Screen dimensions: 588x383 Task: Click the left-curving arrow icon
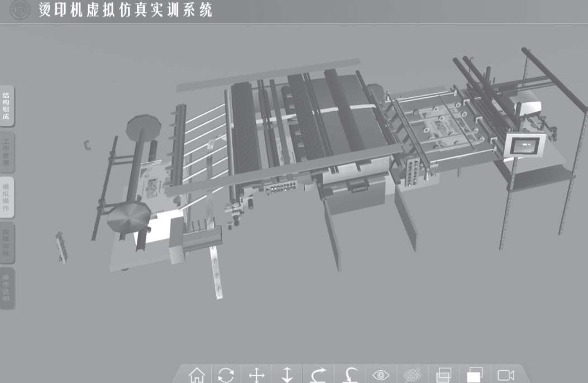point(350,375)
